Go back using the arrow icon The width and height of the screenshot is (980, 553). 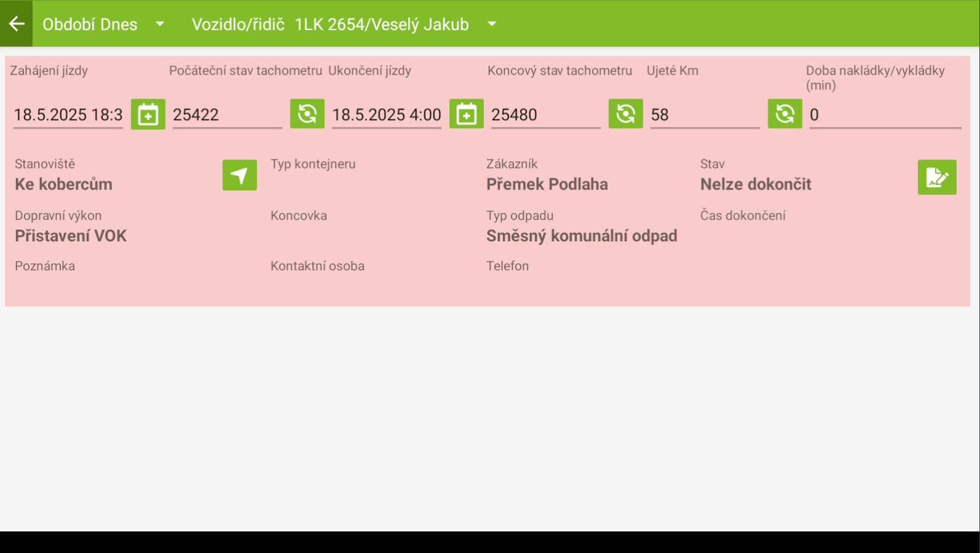tap(17, 24)
